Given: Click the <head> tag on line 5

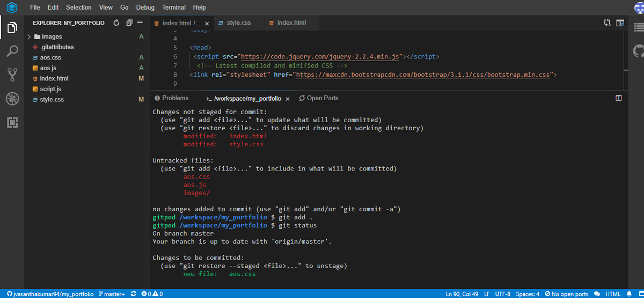Looking at the screenshot, I should [x=201, y=48].
